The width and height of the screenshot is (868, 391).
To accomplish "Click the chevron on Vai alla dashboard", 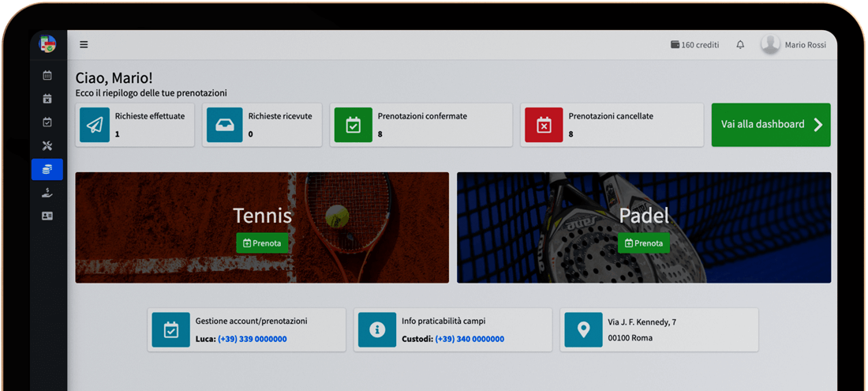I will (x=818, y=125).
